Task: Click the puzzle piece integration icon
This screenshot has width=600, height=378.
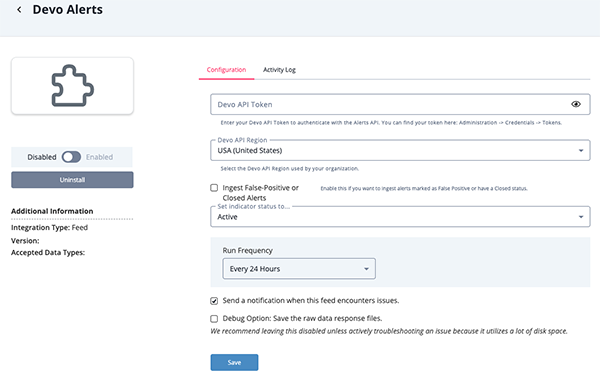Action: tap(72, 86)
